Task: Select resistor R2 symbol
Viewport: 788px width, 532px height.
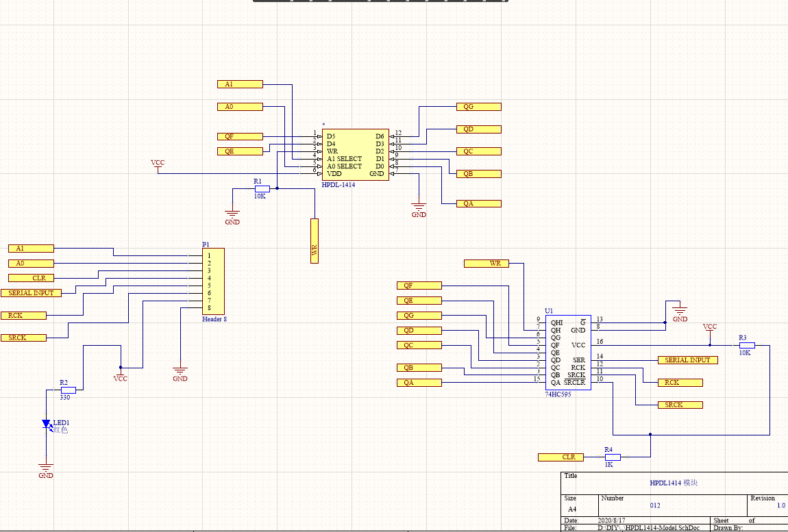Action: click(68, 390)
